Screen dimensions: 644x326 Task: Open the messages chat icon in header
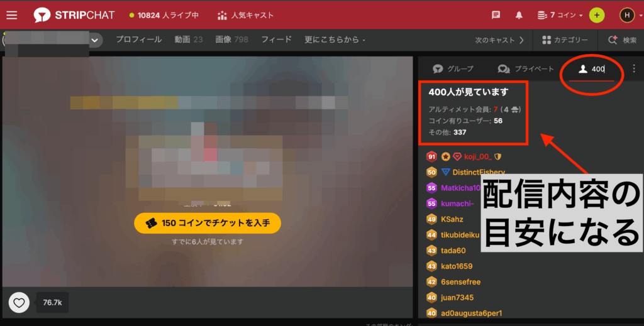(x=496, y=15)
